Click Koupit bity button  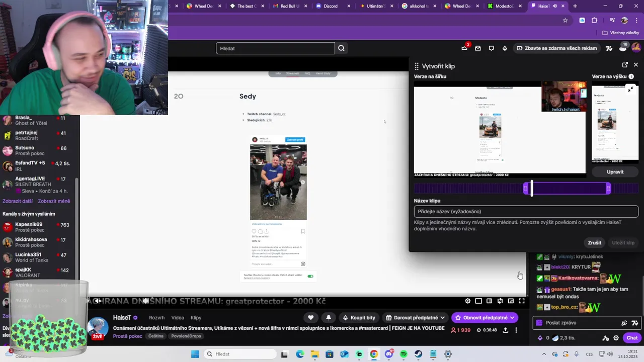pos(358,318)
